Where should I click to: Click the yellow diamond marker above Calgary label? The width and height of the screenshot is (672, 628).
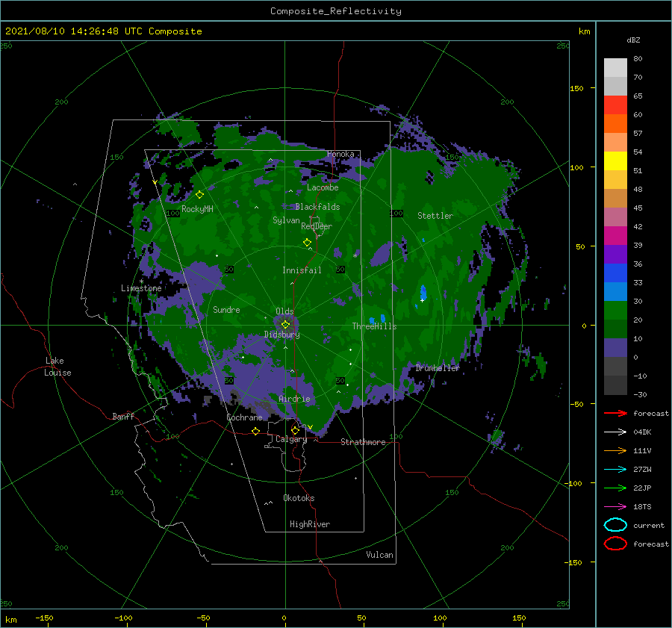click(295, 430)
